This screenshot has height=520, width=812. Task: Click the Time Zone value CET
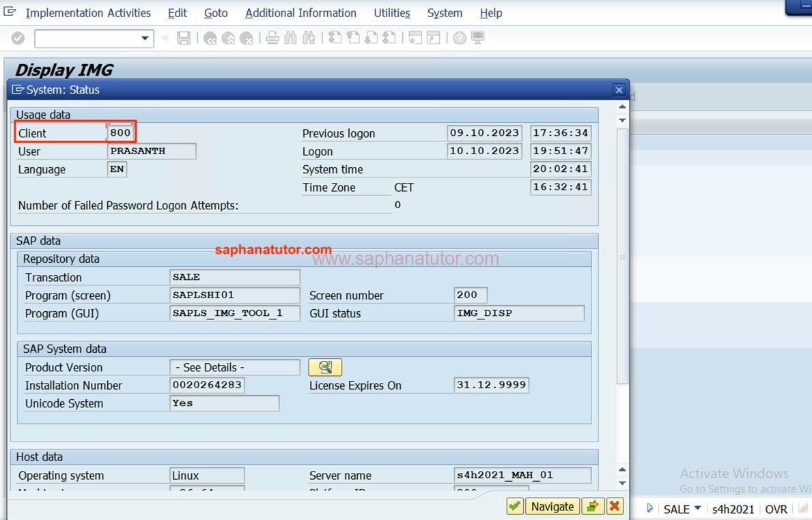click(404, 187)
